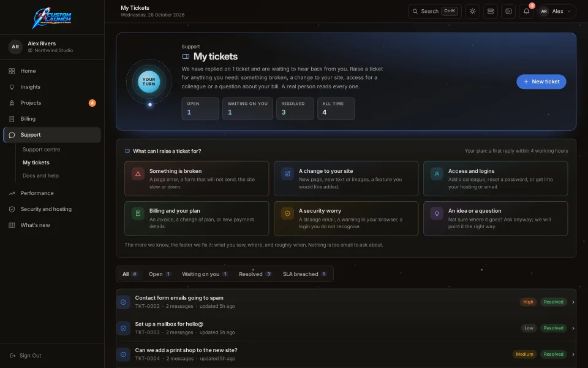Click the AR avatar beside Alex Rivers
Screen dimensions: 588x368
15,47
